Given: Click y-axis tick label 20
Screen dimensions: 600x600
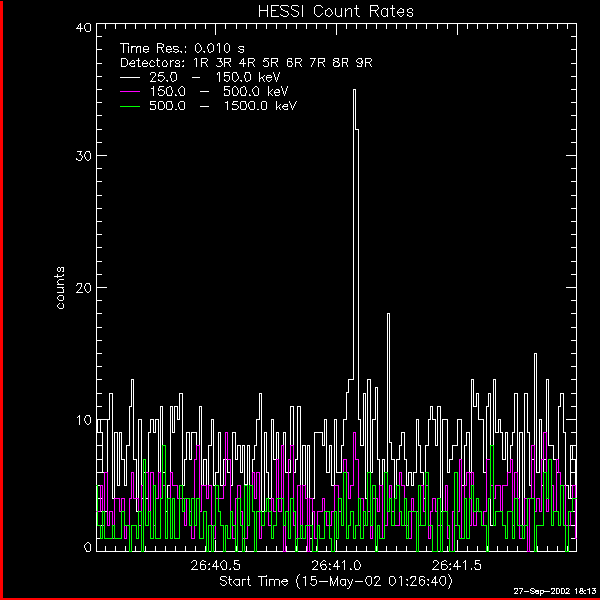Looking at the screenshot, I should coord(83,288).
